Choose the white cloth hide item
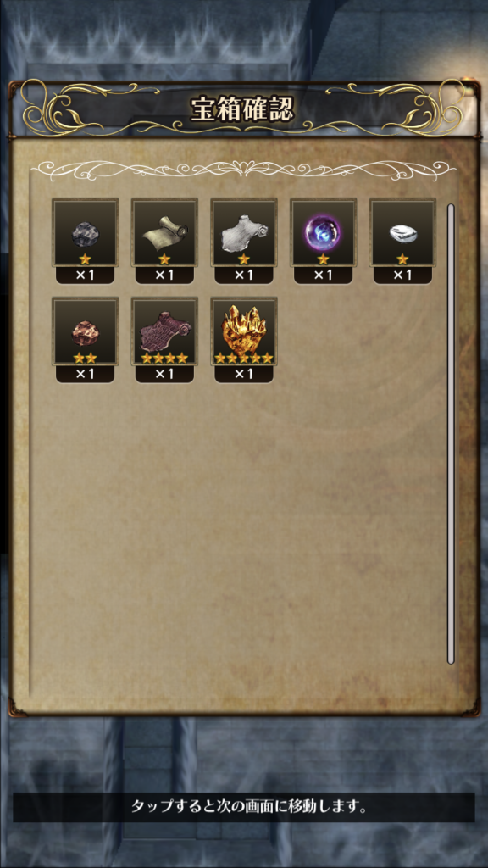The height and width of the screenshot is (868, 488). [x=244, y=233]
